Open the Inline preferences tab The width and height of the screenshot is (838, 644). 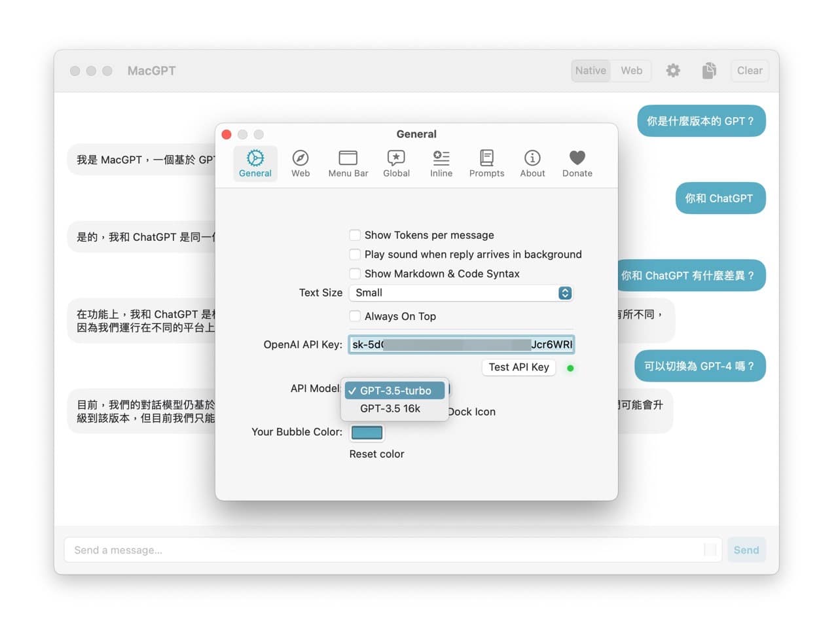coord(441,164)
